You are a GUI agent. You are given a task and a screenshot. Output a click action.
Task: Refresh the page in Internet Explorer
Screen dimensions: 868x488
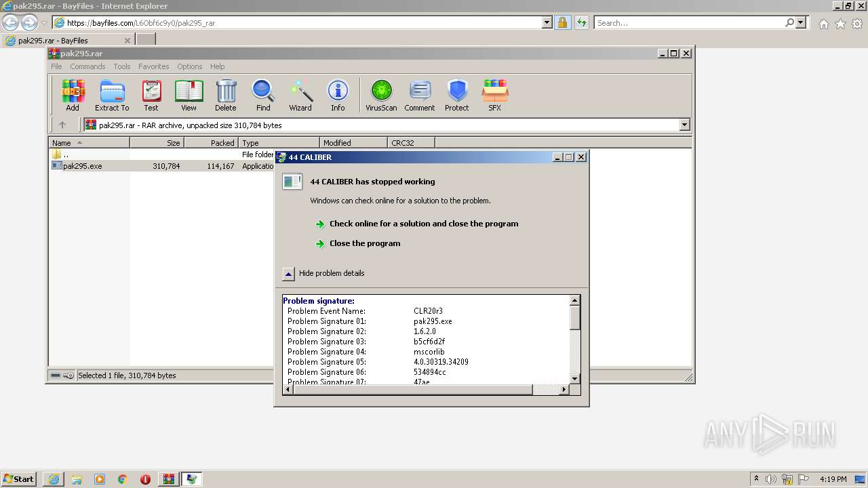(x=581, y=22)
